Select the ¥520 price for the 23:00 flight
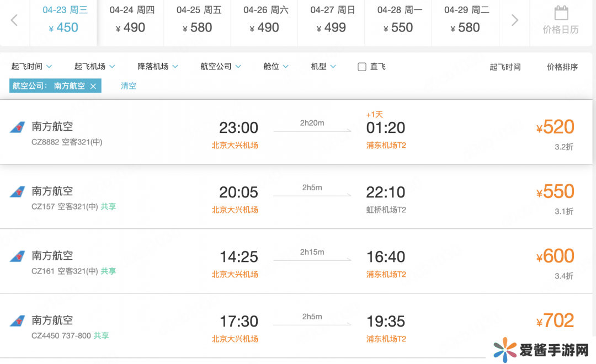The height and width of the screenshot is (364, 596). [555, 127]
